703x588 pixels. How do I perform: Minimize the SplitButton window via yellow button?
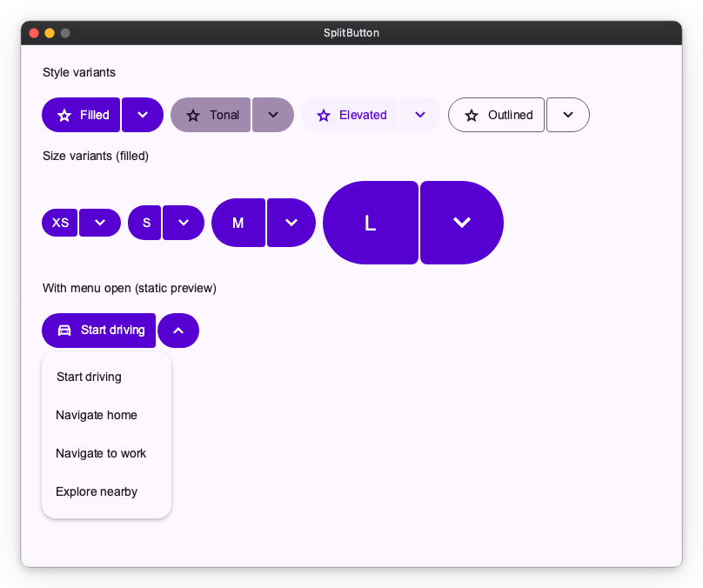[x=50, y=33]
